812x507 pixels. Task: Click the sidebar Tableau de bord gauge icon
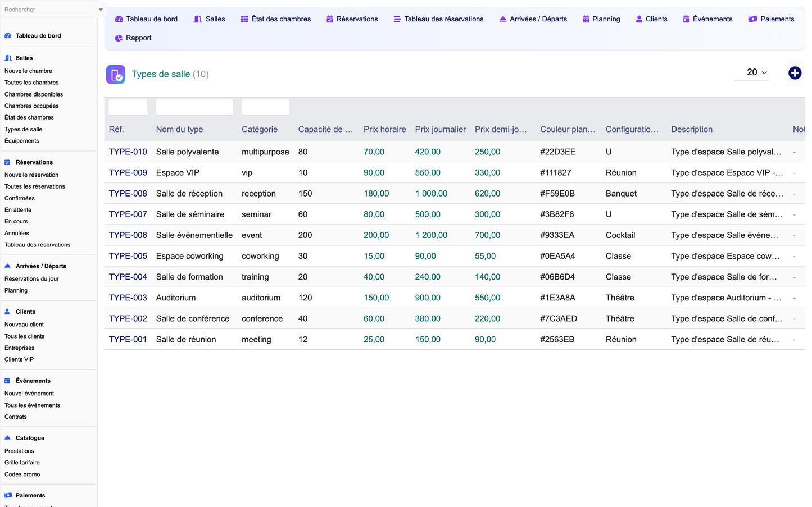tap(8, 36)
